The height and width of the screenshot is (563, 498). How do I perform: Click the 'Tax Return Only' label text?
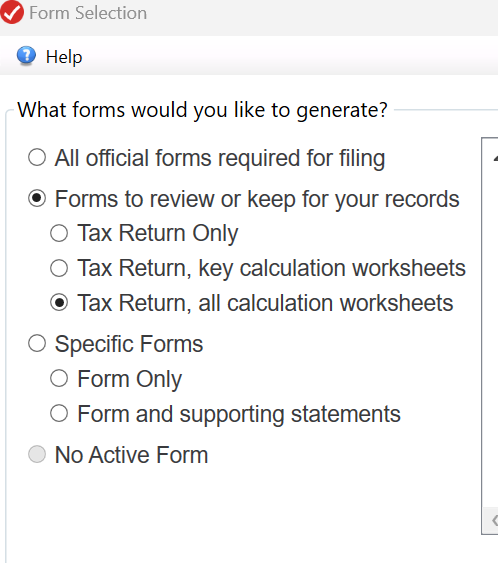click(x=158, y=233)
